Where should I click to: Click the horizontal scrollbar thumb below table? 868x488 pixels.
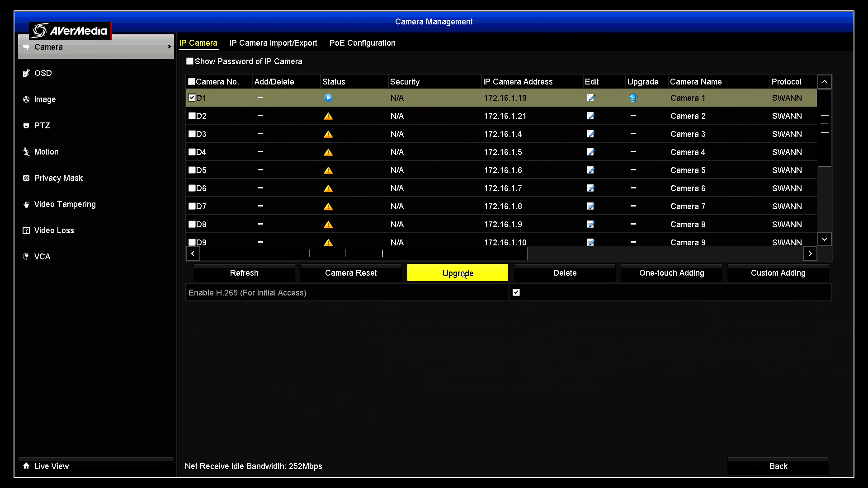tap(364, 253)
